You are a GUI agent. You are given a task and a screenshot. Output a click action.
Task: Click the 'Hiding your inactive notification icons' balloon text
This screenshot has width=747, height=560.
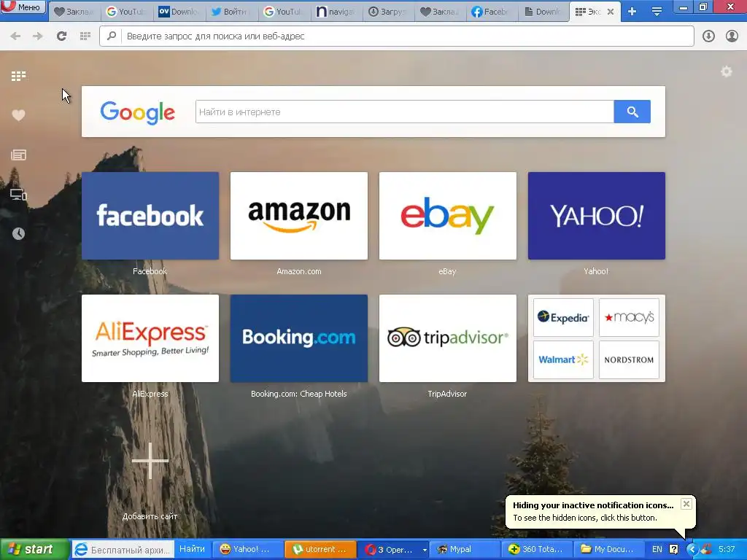[x=593, y=505]
